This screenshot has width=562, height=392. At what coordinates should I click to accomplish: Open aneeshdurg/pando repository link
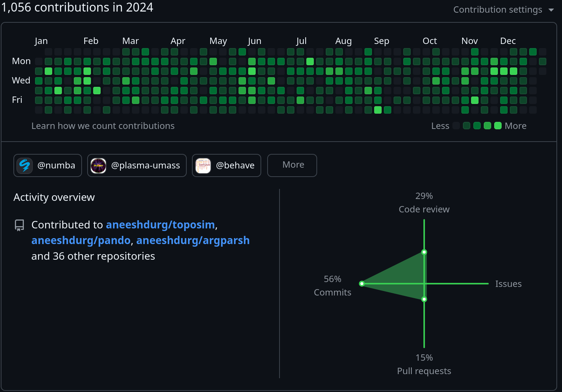click(x=81, y=240)
